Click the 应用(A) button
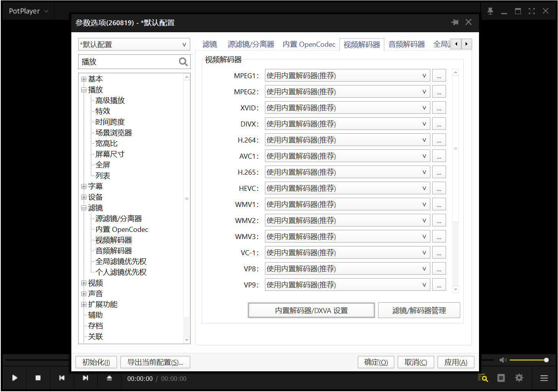Viewport: 558px width, 392px height. coord(456,362)
